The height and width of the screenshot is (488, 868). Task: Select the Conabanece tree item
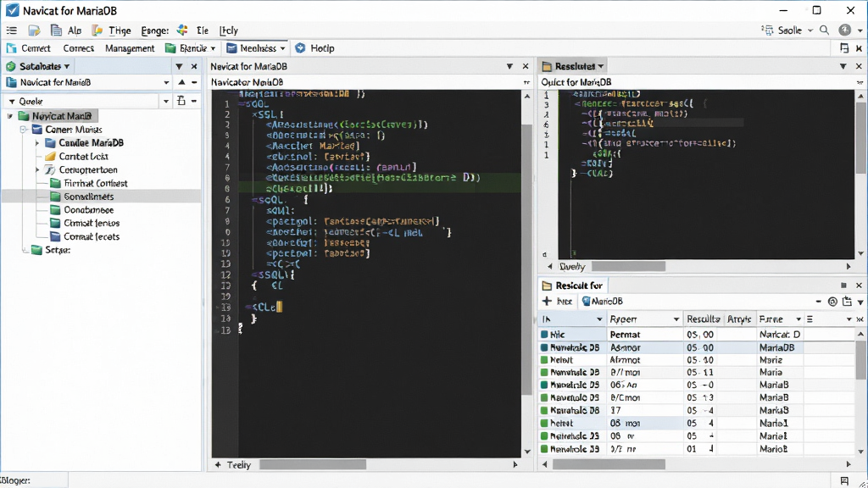(88, 210)
